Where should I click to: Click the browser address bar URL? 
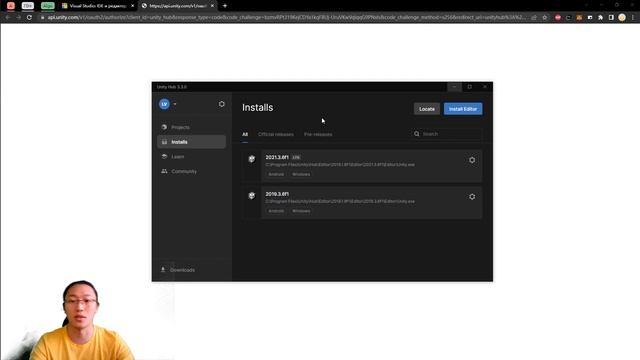286,18
